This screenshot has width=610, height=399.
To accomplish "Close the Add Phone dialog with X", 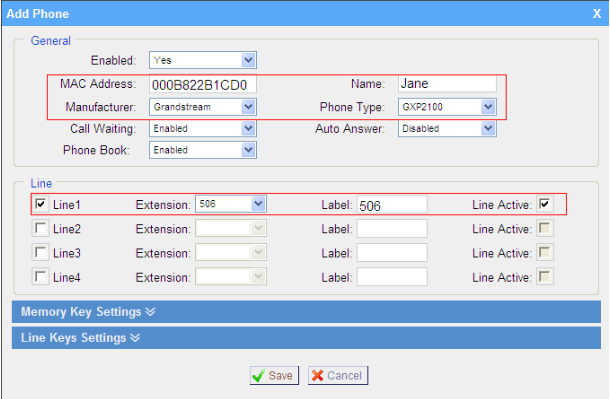I will click(597, 14).
